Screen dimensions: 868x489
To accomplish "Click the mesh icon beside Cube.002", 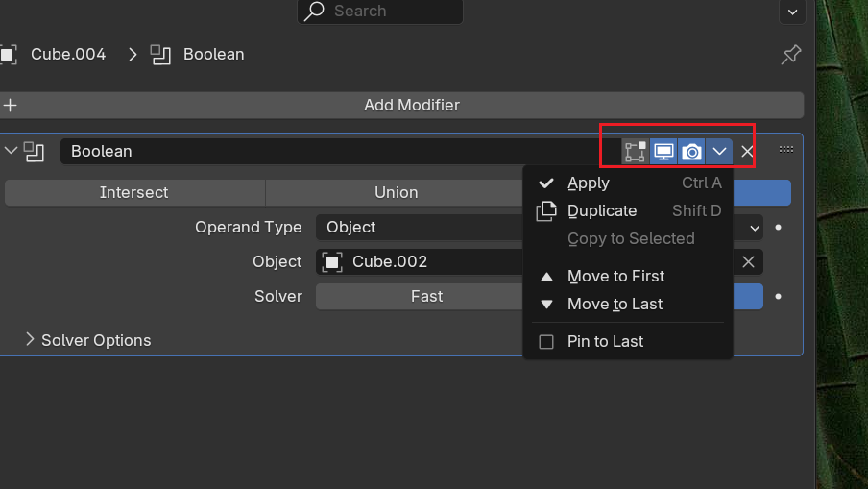I will coord(332,262).
